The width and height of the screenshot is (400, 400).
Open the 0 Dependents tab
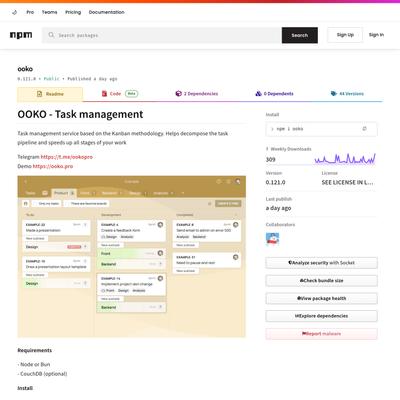(x=274, y=94)
